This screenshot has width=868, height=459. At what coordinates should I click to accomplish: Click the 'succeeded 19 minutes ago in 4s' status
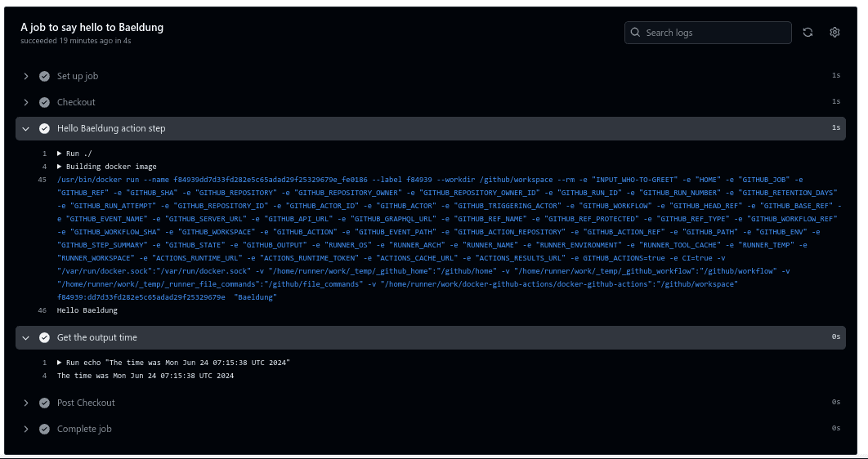tap(76, 41)
